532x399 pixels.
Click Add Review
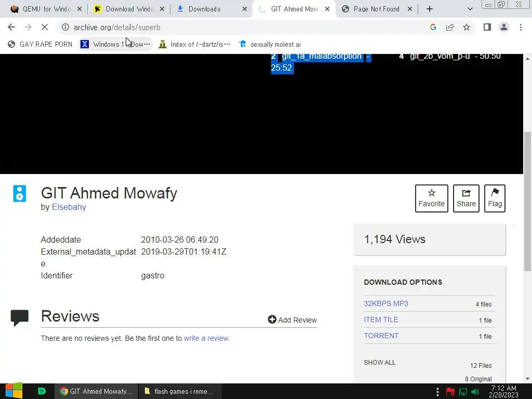click(x=292, y=320)
